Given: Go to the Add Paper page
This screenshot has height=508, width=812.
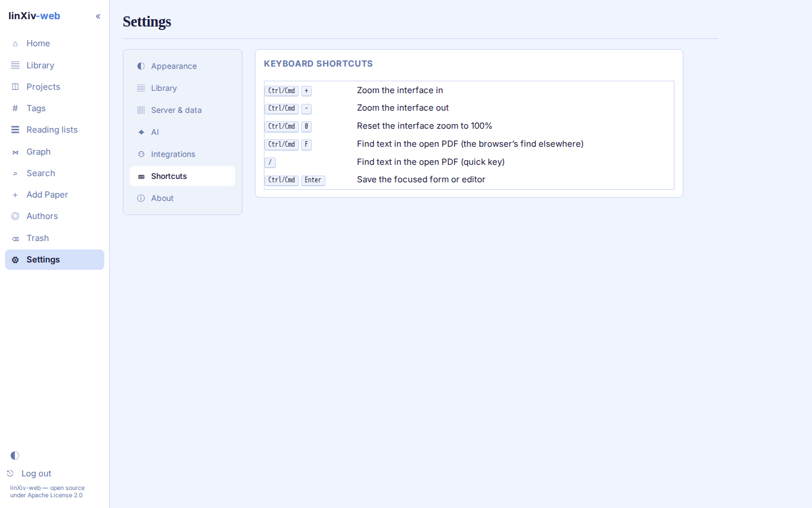Looking at the screenshot, I should pyautogui.click(x=55, y=195).
